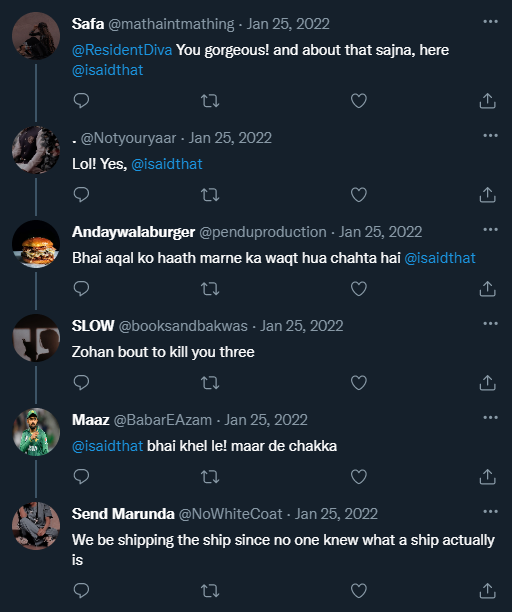Like SLOW's Zohan tweet
This screenshot has width=512, height=612.
pos(359,383)
